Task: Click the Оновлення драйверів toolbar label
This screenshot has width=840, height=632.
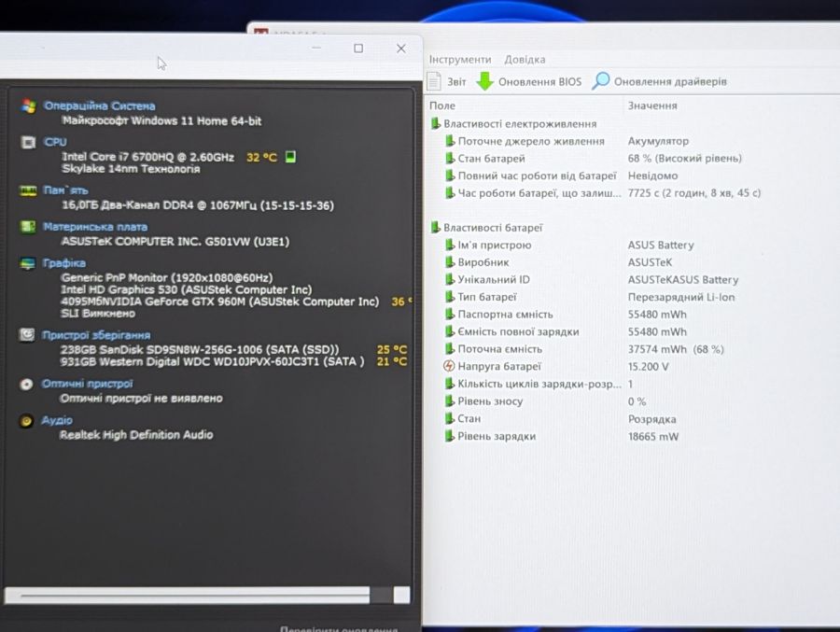Action: click(670, 82)
